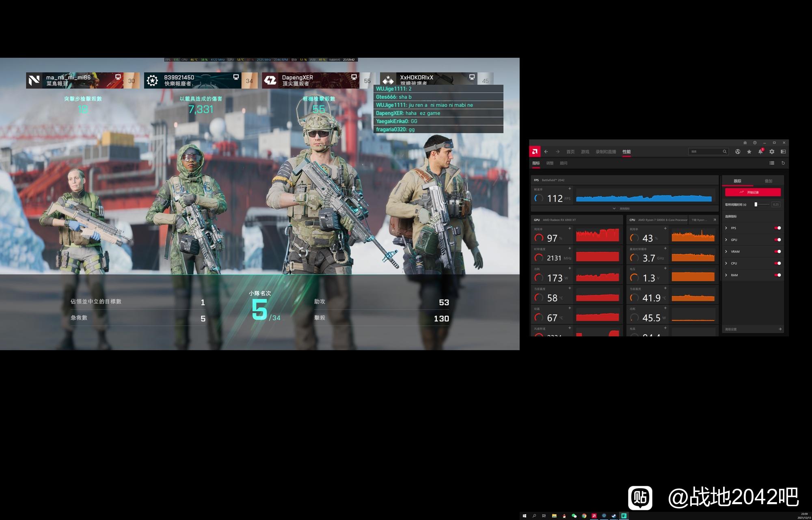Go back with the back arrow in AMD Software
Image resolution: width=812 pixels, height=520 pixels.
pos(546,152)
